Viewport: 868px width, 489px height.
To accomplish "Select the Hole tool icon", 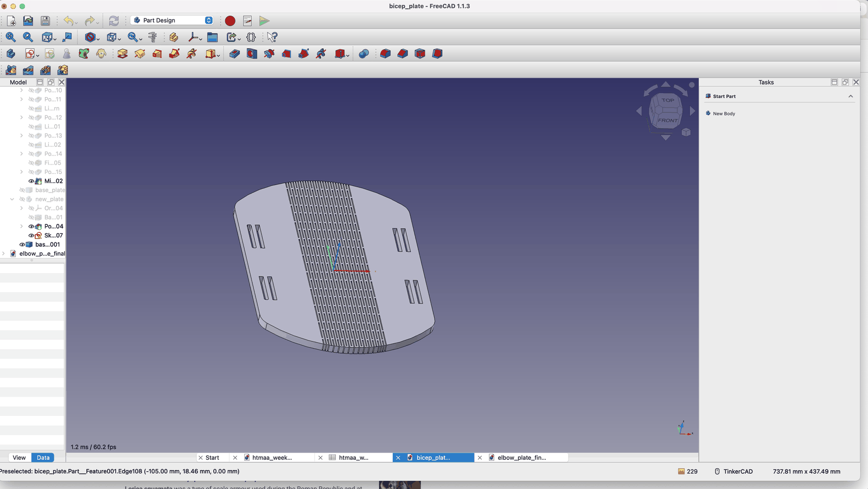I will pos(252,54).
